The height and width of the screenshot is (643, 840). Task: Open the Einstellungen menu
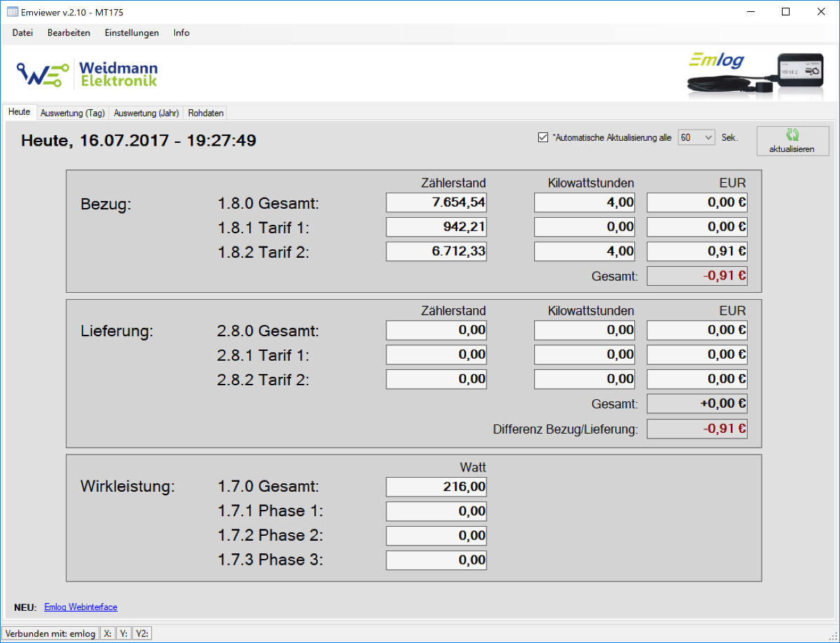click(132, 33)
